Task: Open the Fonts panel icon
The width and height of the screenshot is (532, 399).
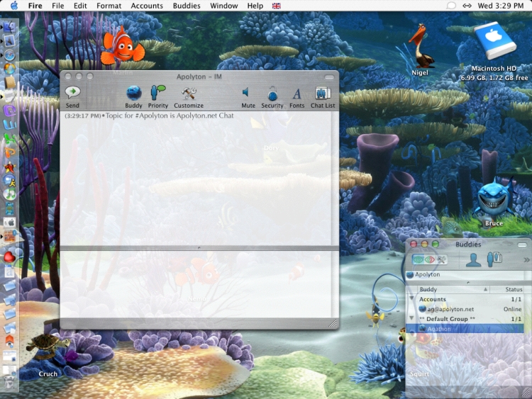Action: coord(297,93)
